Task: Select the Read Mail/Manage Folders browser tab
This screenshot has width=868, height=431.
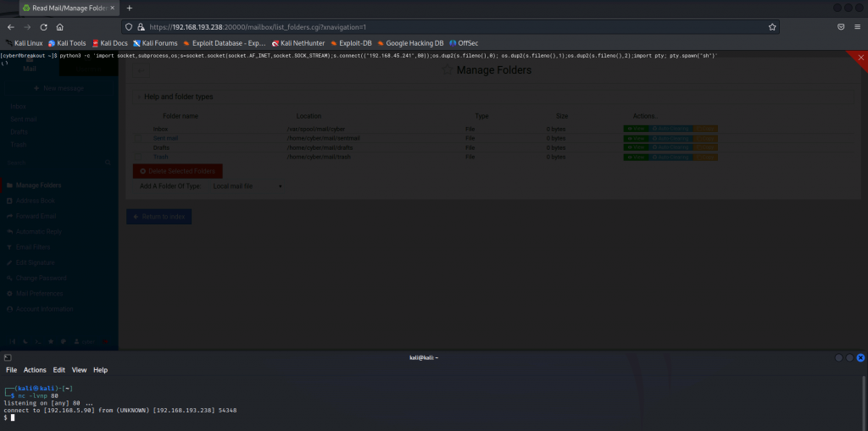Action: 69,8
